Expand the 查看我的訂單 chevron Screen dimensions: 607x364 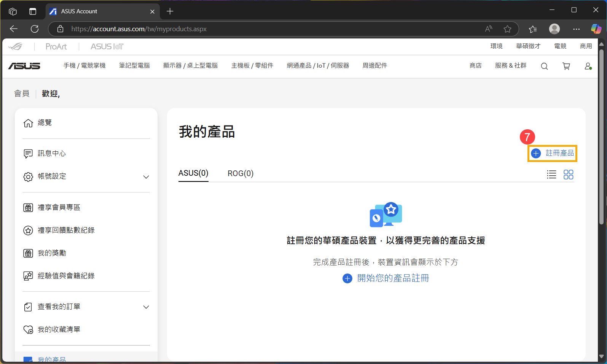146,307
